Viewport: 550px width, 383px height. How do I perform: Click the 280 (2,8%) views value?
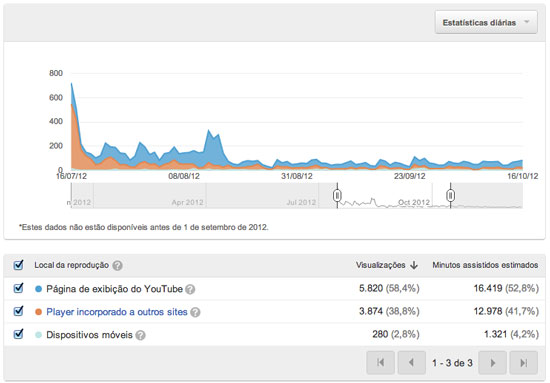tap(396, 334)
